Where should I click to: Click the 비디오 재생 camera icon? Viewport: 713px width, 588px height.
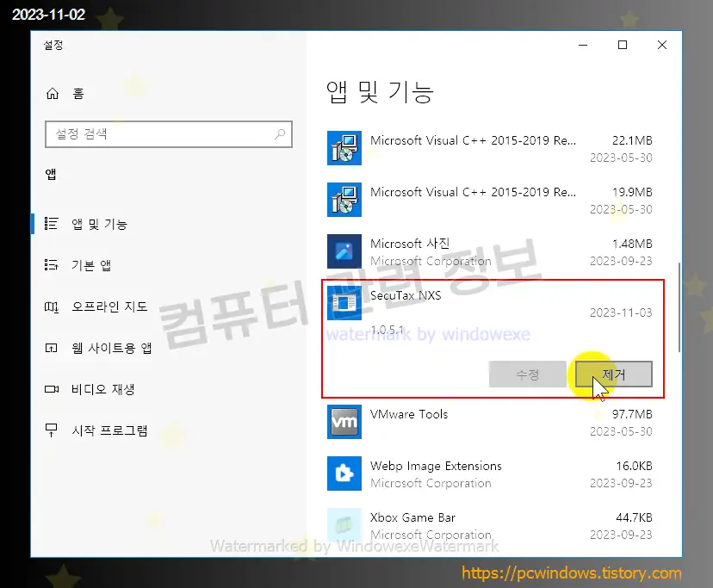tap(52, 389)
